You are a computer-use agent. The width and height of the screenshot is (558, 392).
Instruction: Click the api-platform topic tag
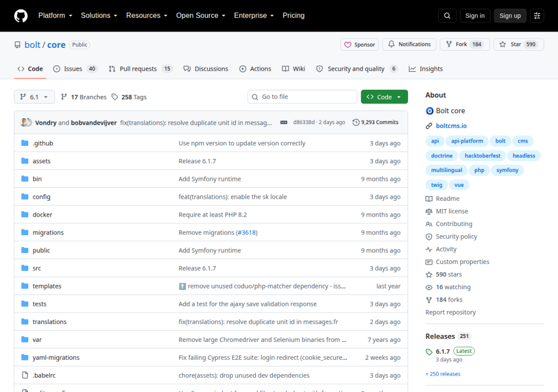(467, 141)
